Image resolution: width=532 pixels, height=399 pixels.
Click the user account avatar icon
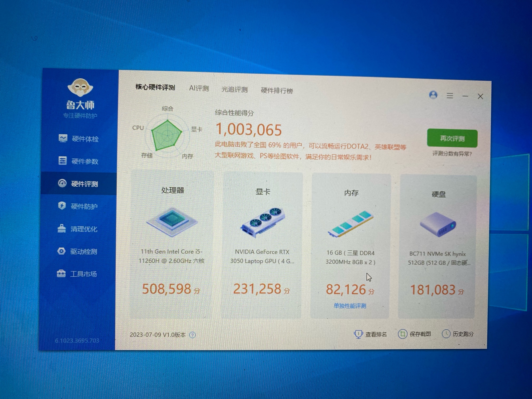tap(433, 95)
